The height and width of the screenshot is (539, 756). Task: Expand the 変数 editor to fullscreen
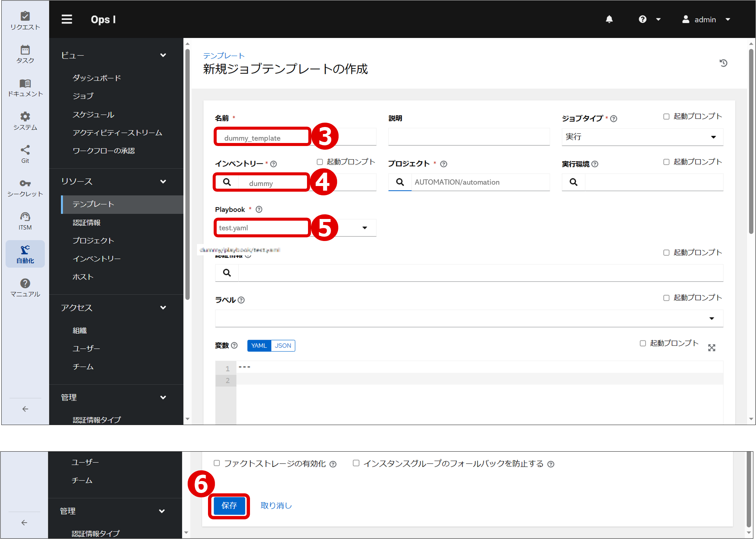712,347
